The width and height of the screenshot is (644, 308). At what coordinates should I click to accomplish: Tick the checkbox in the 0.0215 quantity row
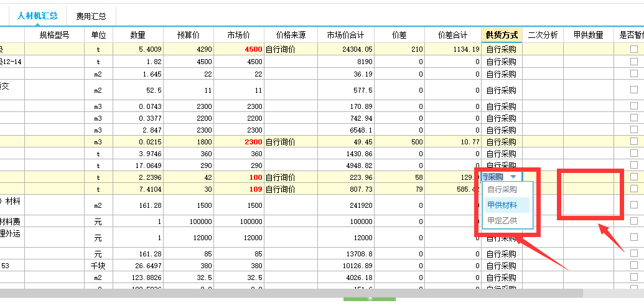(x=633, y=142)
